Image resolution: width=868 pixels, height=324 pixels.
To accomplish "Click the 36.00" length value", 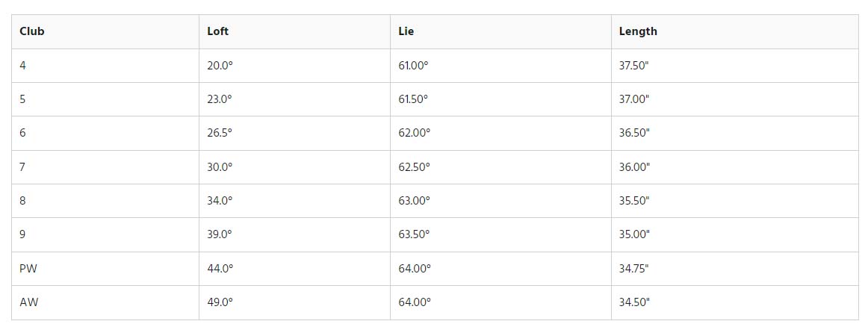I will (x=634, y=167).
